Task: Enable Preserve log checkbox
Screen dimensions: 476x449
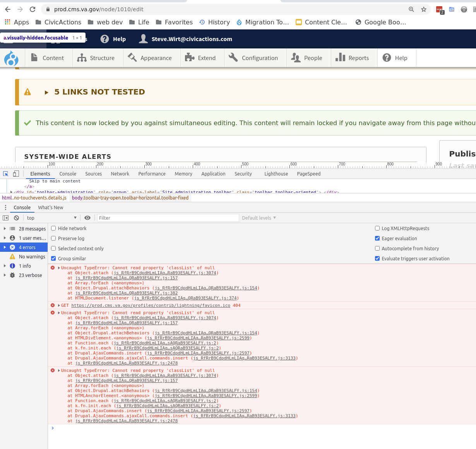Action: point(53,239)
